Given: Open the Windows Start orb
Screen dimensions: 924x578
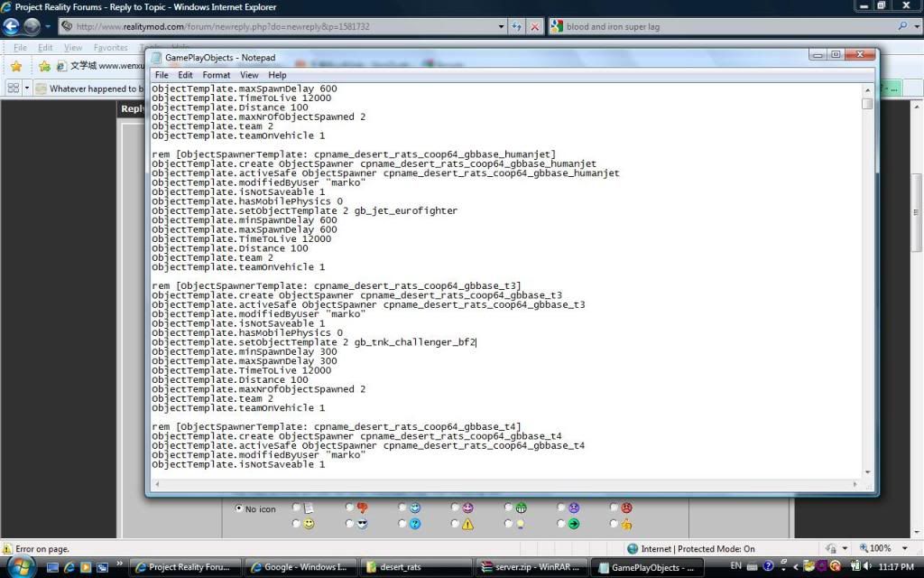Looking at the screenshot, I should click(20, 566).
